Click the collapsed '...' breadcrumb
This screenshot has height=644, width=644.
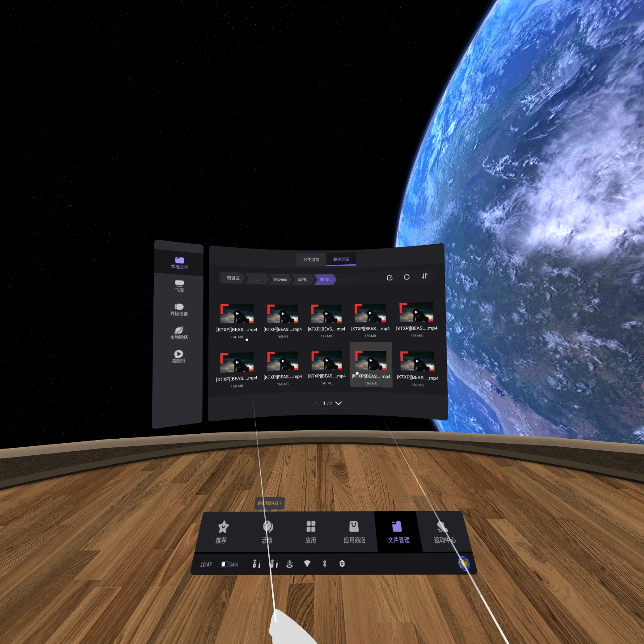(x=257, y=279)
